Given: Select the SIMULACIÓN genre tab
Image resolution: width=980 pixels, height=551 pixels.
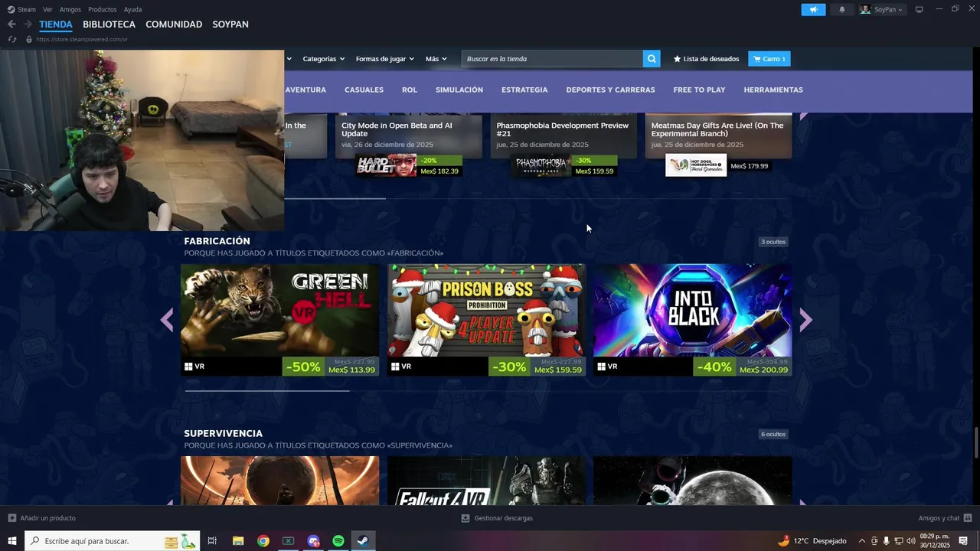Looking at the screenshot, I should (459, 90).
